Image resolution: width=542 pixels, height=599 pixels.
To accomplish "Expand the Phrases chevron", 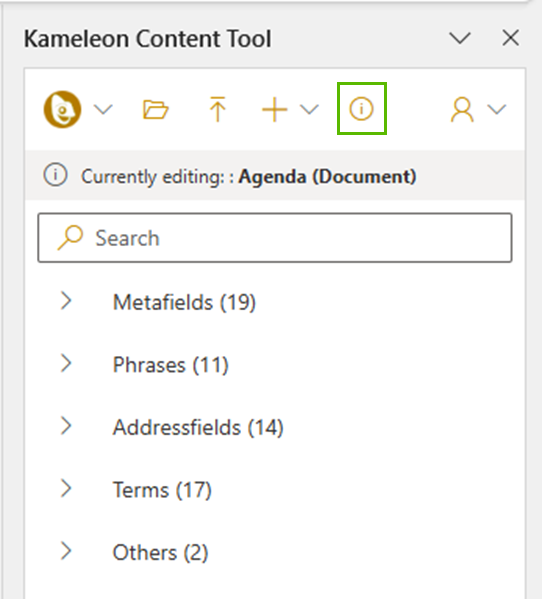I will pyautogui.click(x=66, y=363).
